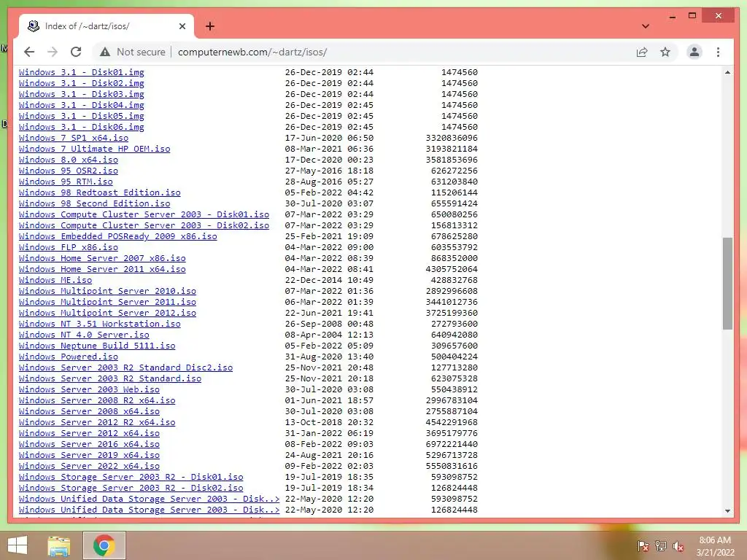Click the scrollbar up arrow

pyautogui.click(x=727, y=72)
